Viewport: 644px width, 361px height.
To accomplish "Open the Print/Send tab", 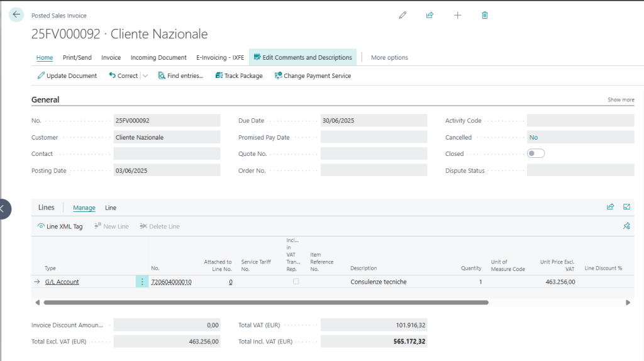I will pyautogui.click(x=77, y=57).
